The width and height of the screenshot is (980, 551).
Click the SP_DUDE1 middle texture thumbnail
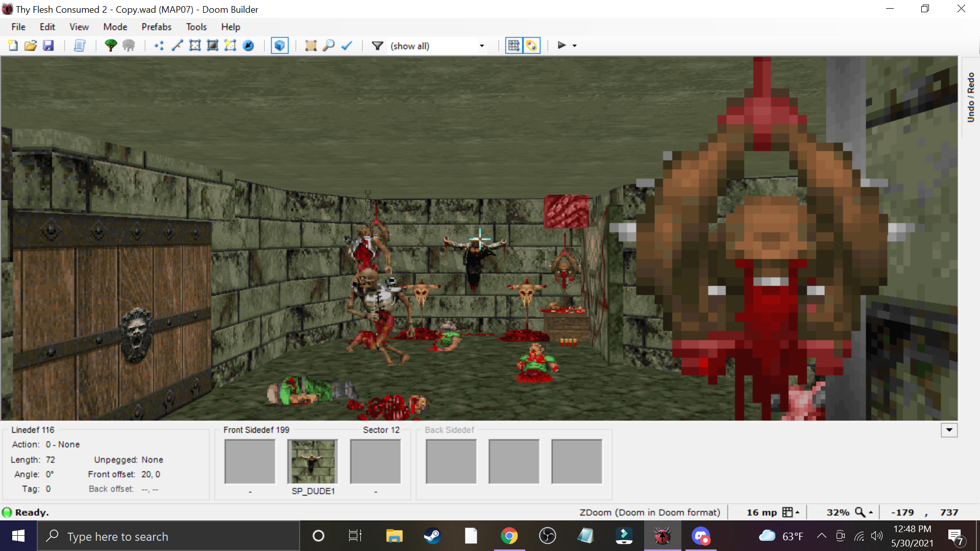click(x=313, y=462)
